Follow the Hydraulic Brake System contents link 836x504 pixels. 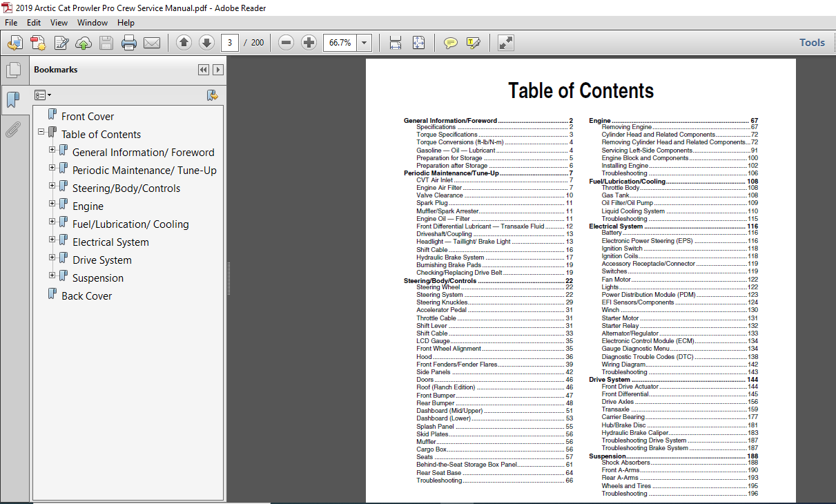[494, 257]
